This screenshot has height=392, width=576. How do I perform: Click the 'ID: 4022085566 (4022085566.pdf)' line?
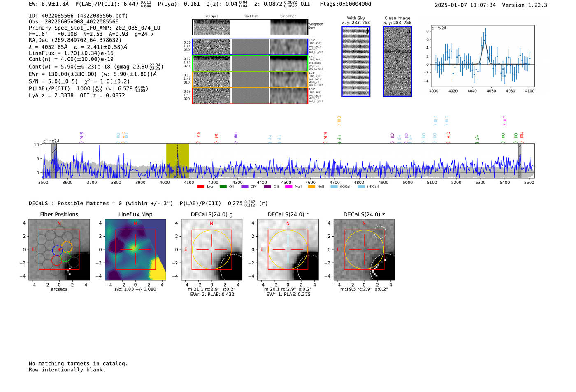(78, 16)
